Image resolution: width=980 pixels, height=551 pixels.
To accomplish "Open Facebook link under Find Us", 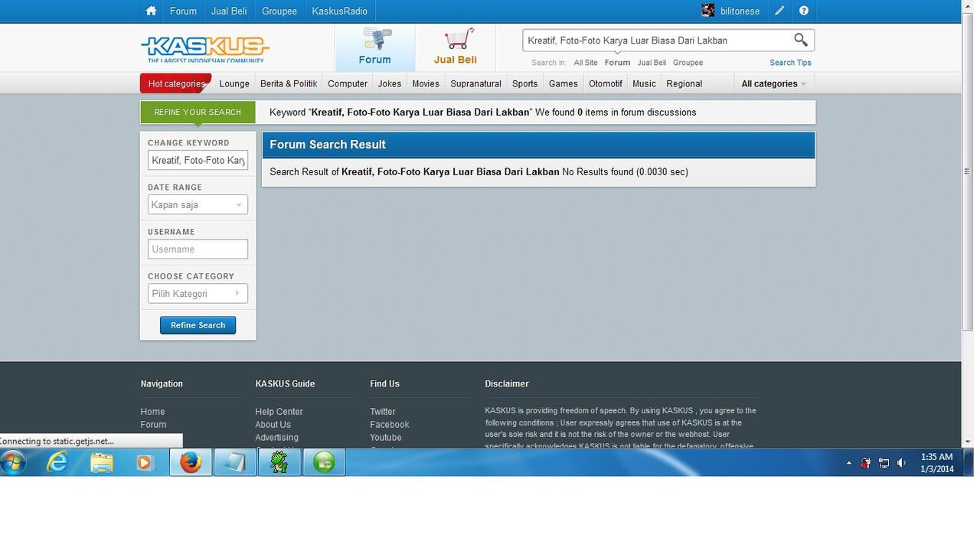I will (x=390, y=425).
